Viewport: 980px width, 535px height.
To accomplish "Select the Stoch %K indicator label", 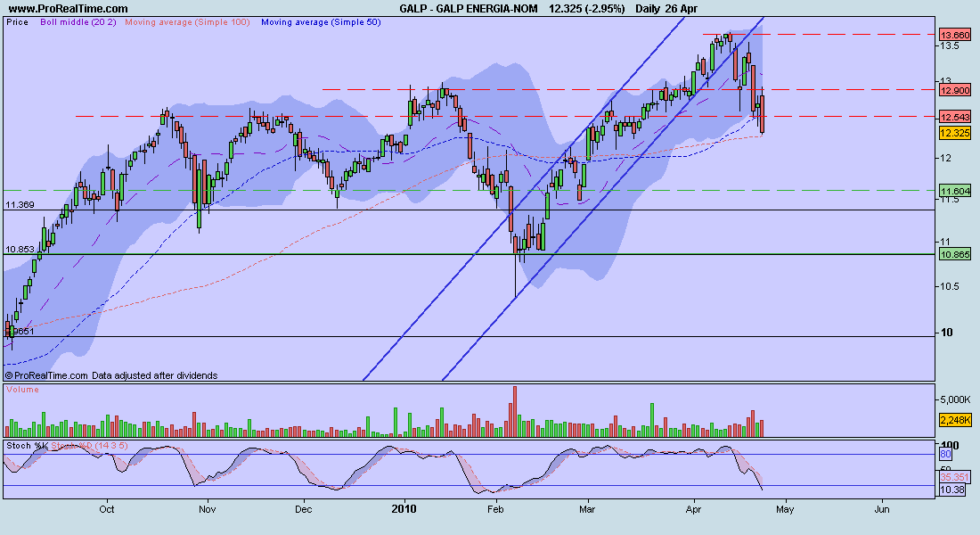I will point(27,446).
